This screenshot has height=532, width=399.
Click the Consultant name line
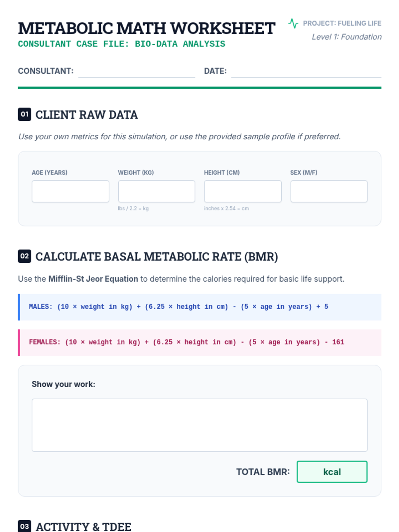tap(137, 72)
